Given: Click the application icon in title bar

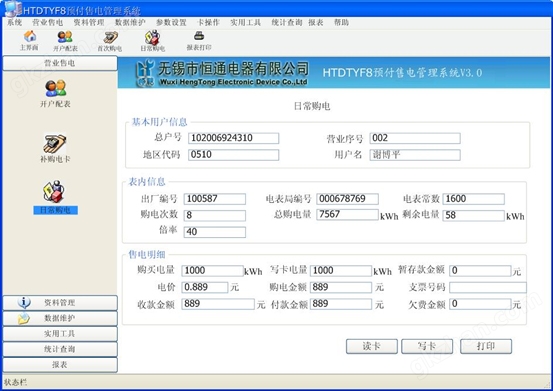Looking at the screenshot, I should (13, 9).
